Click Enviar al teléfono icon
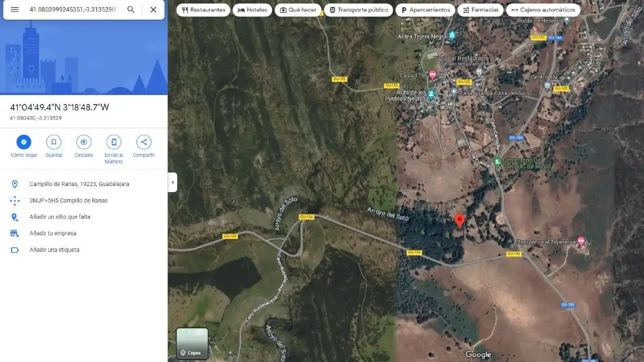The width and height of the screenshot is (644, 362). (114, 142)
